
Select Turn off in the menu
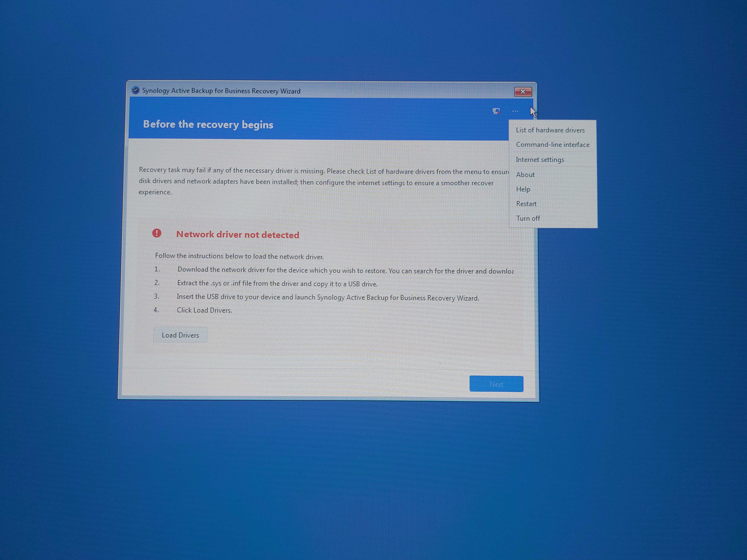click(528, 218)
